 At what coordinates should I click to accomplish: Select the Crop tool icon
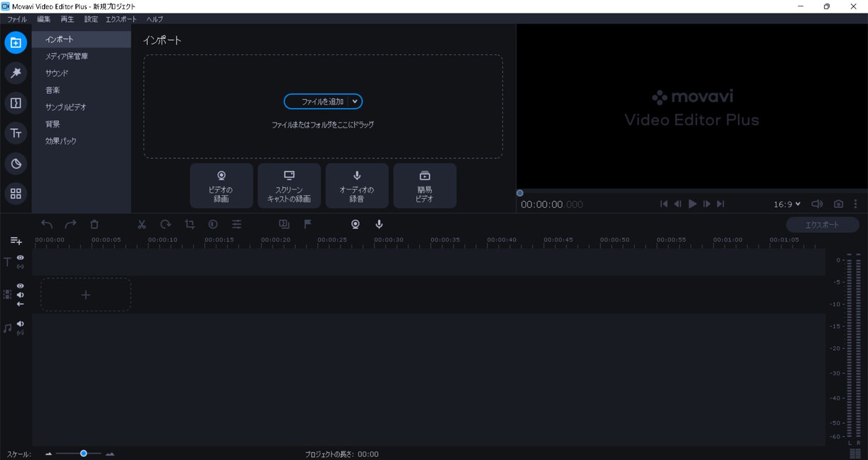pyautogui.click(x=189, y=224)
